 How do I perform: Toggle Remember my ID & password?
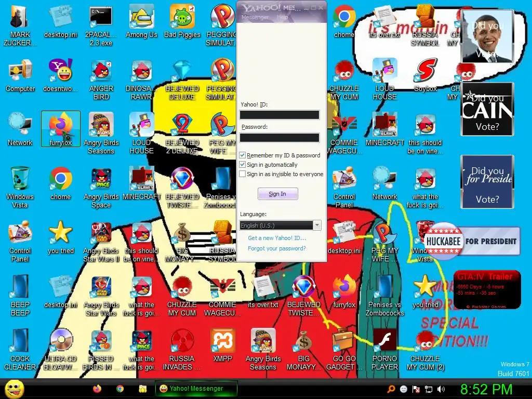pos(242,155)
